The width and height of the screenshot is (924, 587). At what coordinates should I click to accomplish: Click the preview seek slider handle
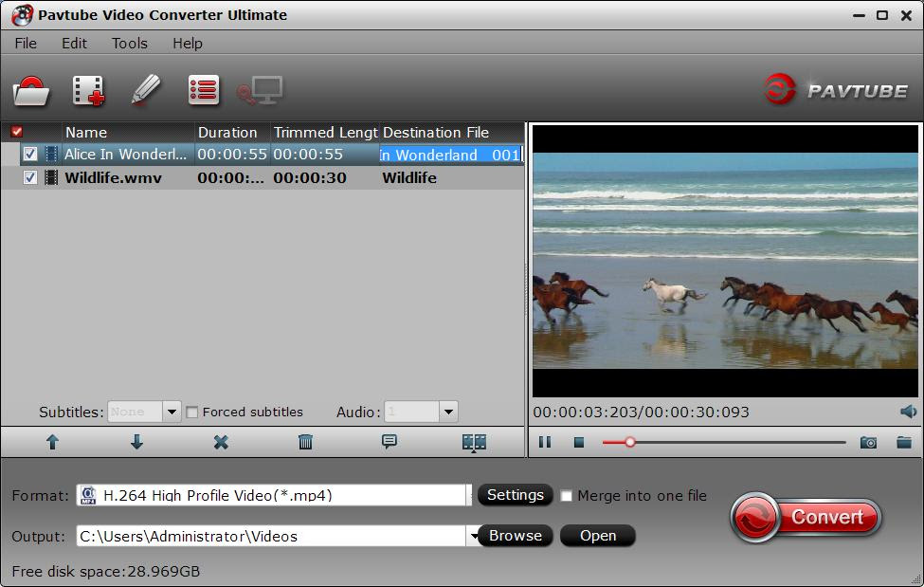(x=630, y=442)
